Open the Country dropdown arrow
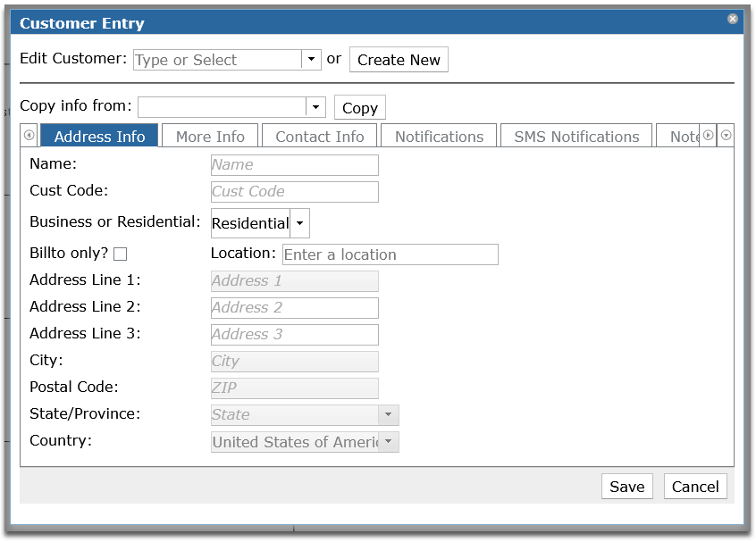This screenshot has width=756, height=542. pos(388,442)
